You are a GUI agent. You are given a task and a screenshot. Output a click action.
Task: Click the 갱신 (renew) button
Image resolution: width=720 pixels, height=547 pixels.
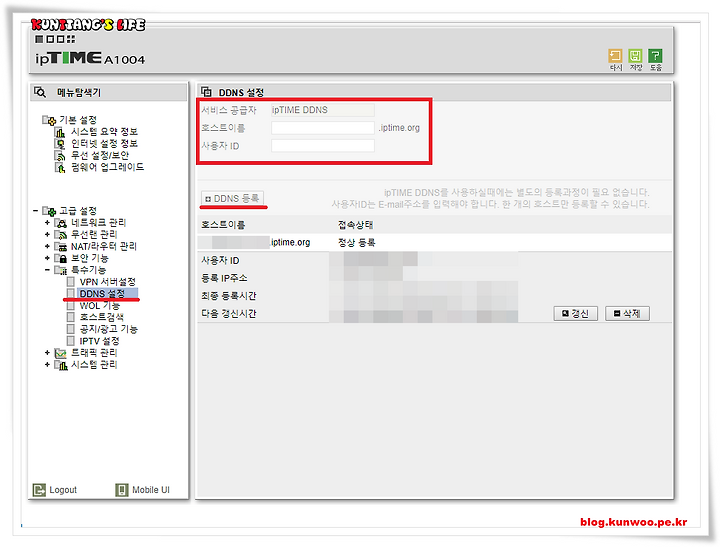(575, 314)
